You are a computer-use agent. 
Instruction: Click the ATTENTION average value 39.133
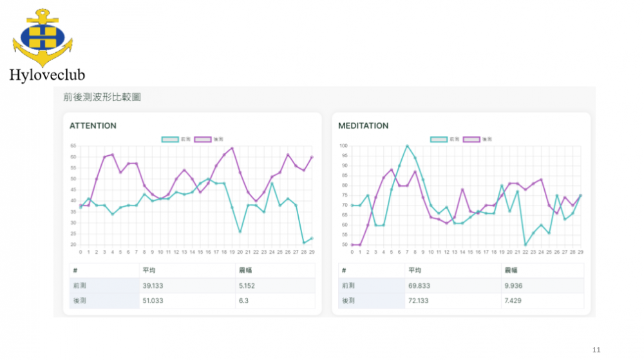click(x=155, y=285)
